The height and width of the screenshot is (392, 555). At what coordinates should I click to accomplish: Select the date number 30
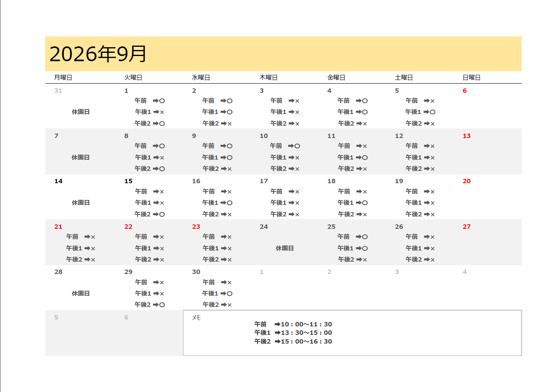click(196, 272)
